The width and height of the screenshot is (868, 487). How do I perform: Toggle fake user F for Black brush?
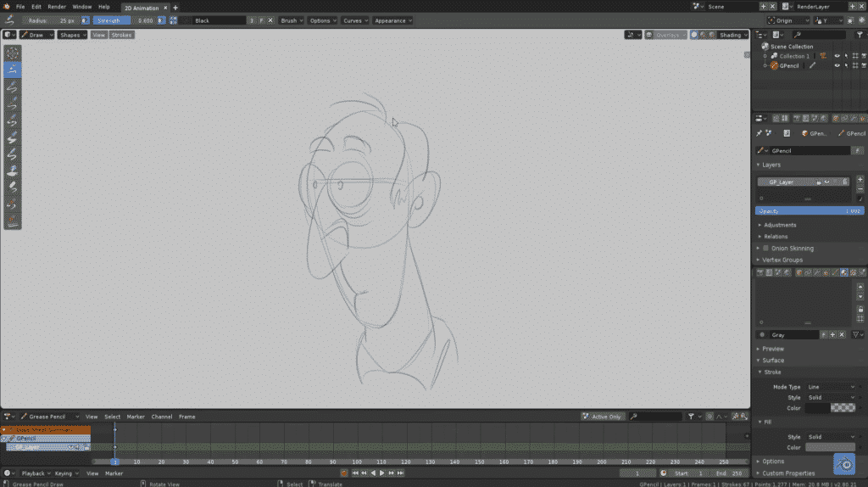tap(261, 20)
